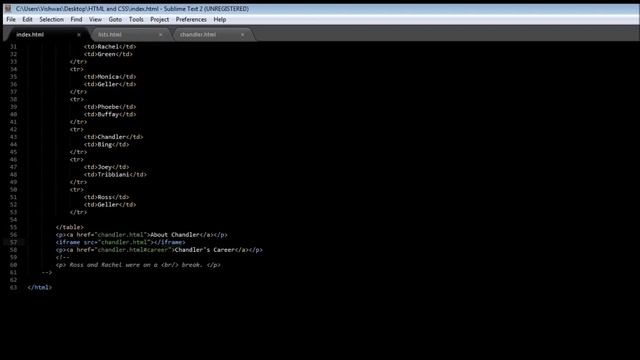Place cursor on the Phoebe table cell line

point(110,107)
